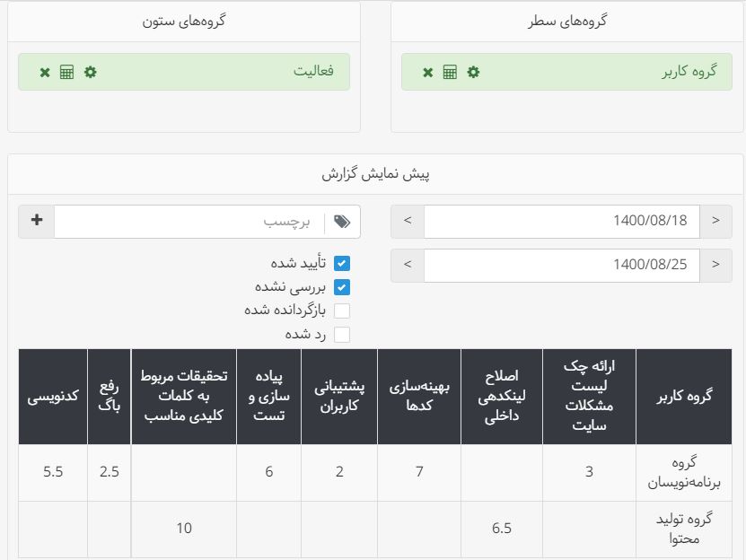Click the tag icon in برچسب field
The width and height of the screenshot is (746, 560).
(x=342, y=222)
